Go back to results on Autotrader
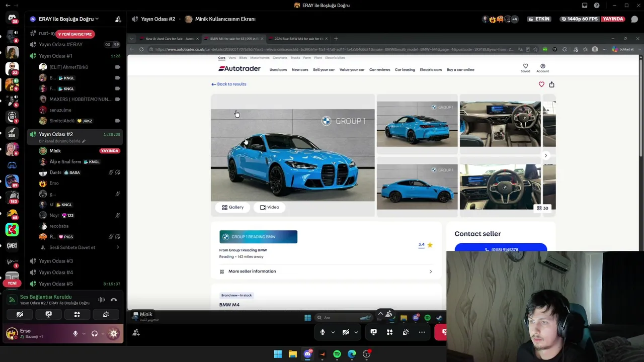Viewport: 644px width, 362px height. [x=229, y=84]
